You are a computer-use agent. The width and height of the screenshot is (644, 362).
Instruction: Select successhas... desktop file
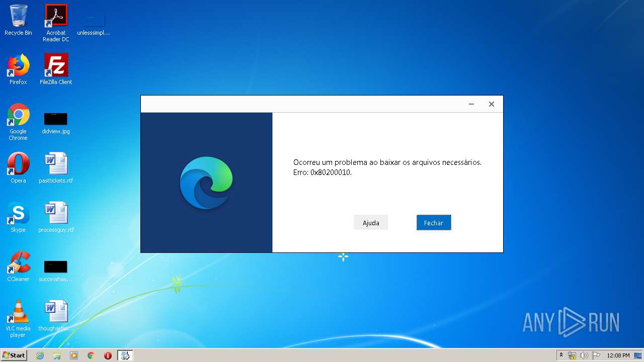click(x=56, y=270)
